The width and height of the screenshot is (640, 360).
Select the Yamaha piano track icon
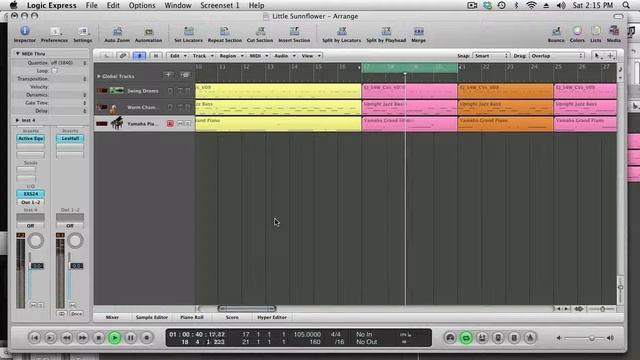[117, 123]
